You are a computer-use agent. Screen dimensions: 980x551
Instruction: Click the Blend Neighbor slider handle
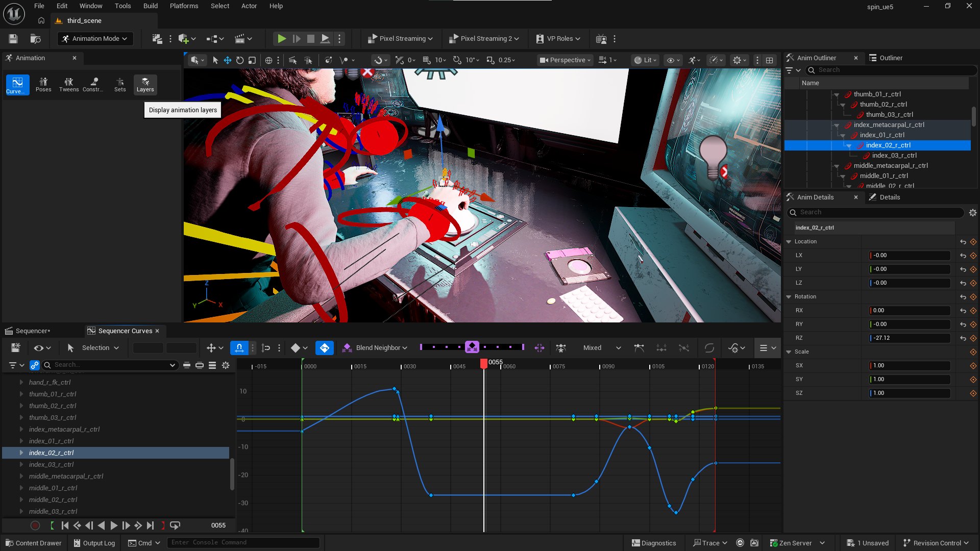(x=472, y=347)
